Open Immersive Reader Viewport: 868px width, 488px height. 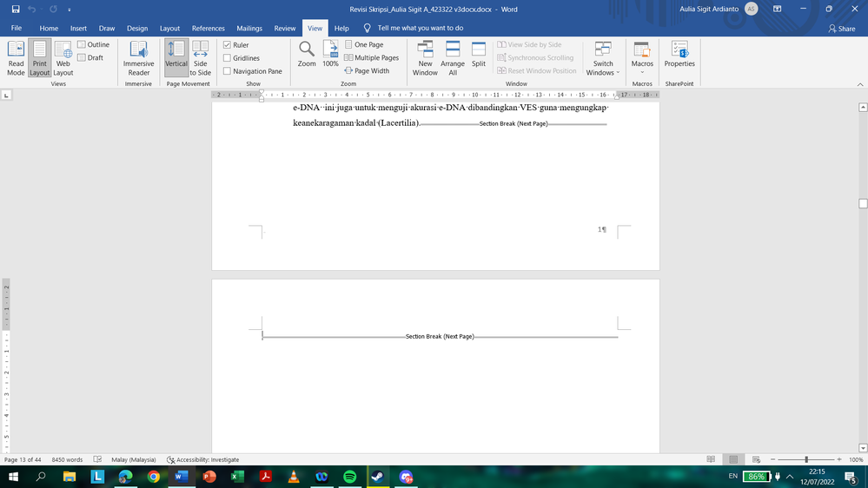coord(138,58)
